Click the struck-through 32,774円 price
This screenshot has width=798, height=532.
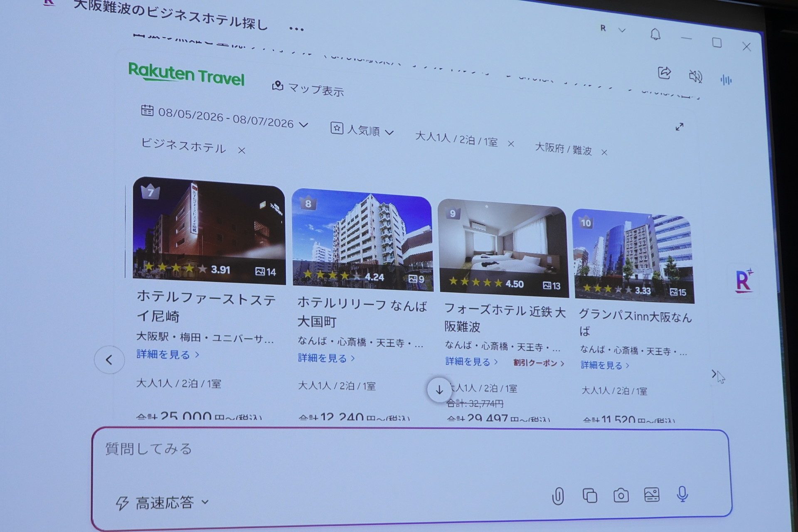point(475,403)
